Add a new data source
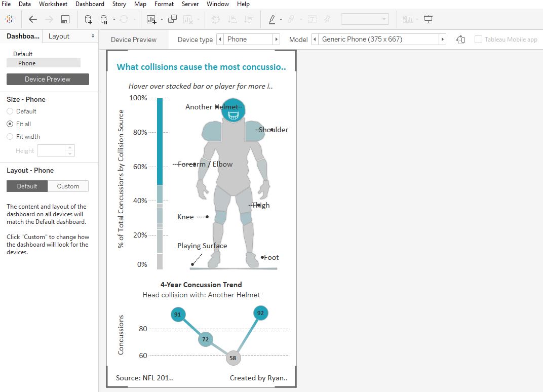Image resolution: width=543 pixels, height=392 pixels. click(87, 19)
